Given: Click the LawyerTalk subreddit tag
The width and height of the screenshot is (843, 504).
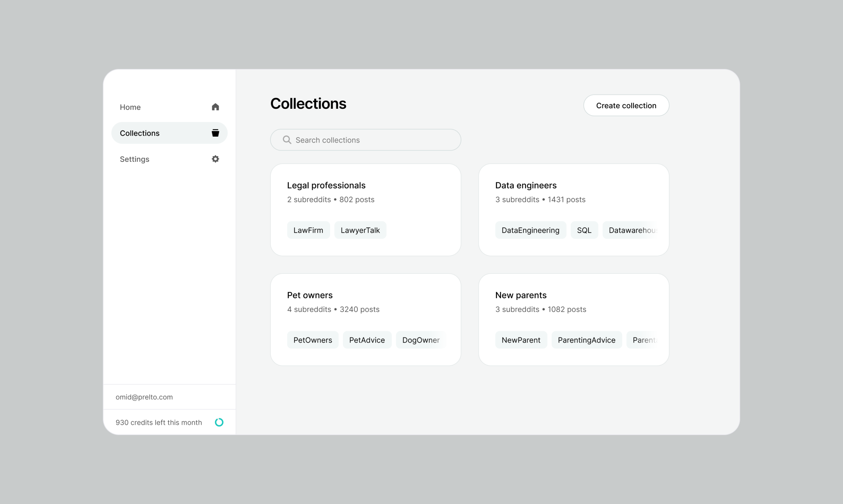Looking at the screenshot, I should 360,230.
